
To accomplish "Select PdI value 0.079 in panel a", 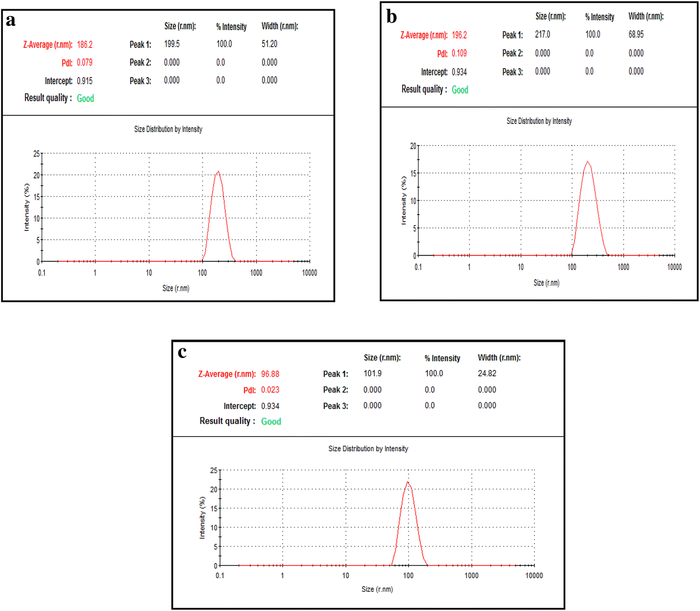I will 85,63.
